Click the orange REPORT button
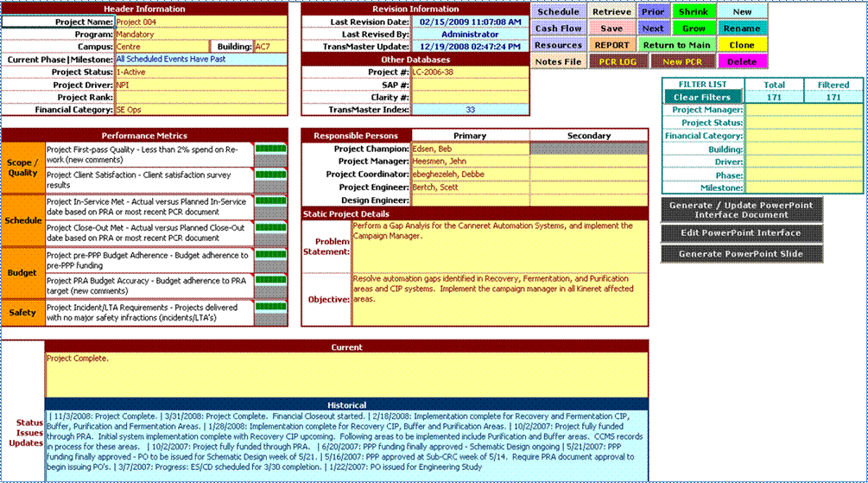Image resolution: width=868 pixels, height=483 pixels. (611, 45)
